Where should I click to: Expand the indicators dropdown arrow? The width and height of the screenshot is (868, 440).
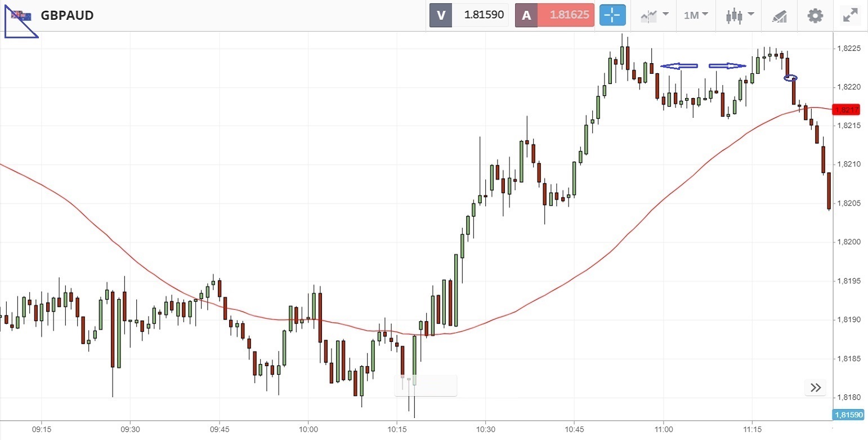(x=666, y=14)
